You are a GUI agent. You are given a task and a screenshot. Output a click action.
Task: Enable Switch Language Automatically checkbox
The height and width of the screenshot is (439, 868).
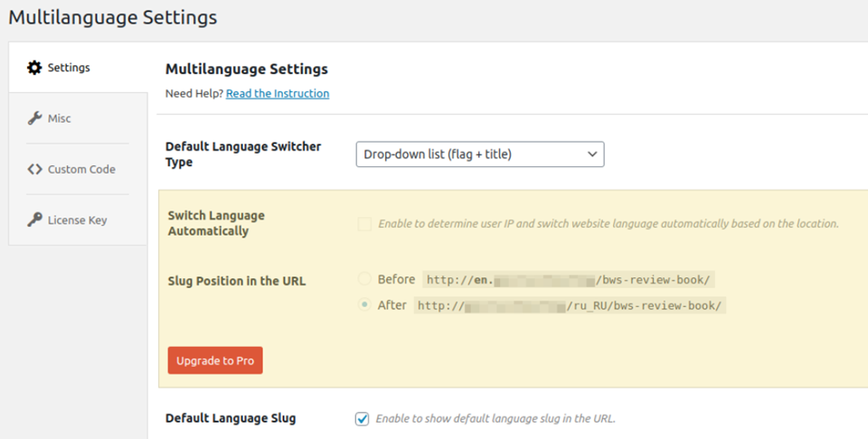click(x=364, y=224)
